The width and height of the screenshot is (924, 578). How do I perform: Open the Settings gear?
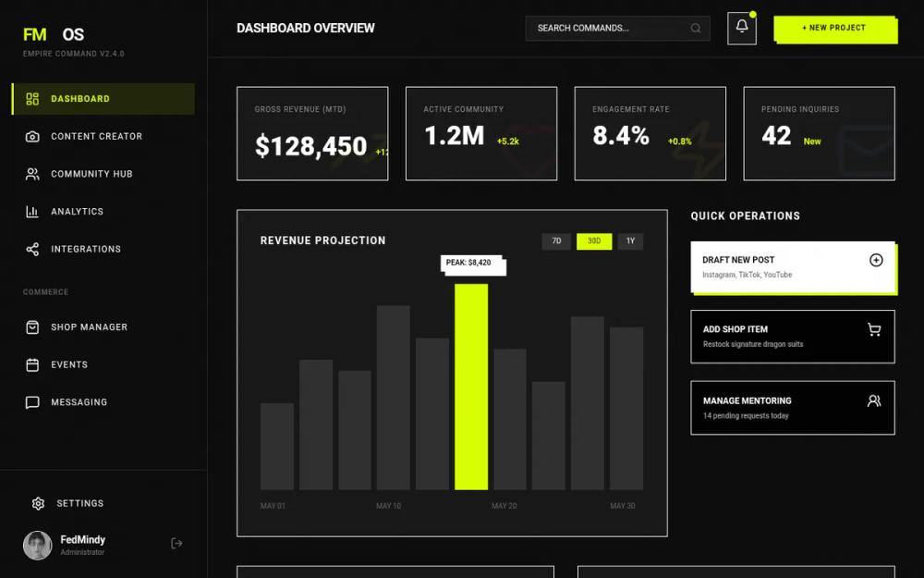coord(38,503)
